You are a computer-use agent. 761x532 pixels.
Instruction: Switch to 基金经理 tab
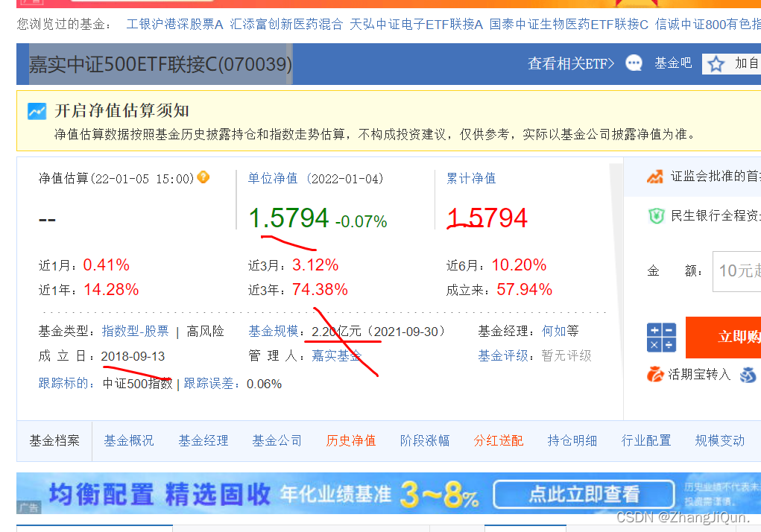(203, 441)
